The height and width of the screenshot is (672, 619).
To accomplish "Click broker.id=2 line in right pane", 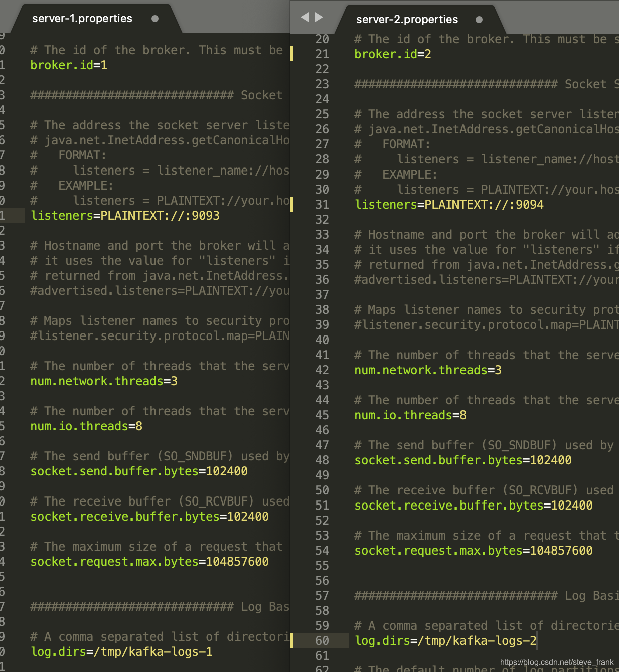I will click(393, 54).
